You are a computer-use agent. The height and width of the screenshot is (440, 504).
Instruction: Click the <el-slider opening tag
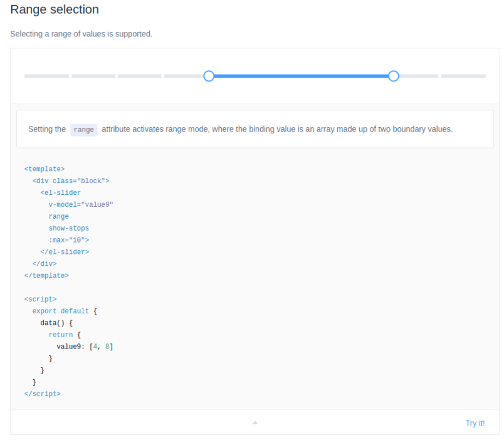click(60, 193)
